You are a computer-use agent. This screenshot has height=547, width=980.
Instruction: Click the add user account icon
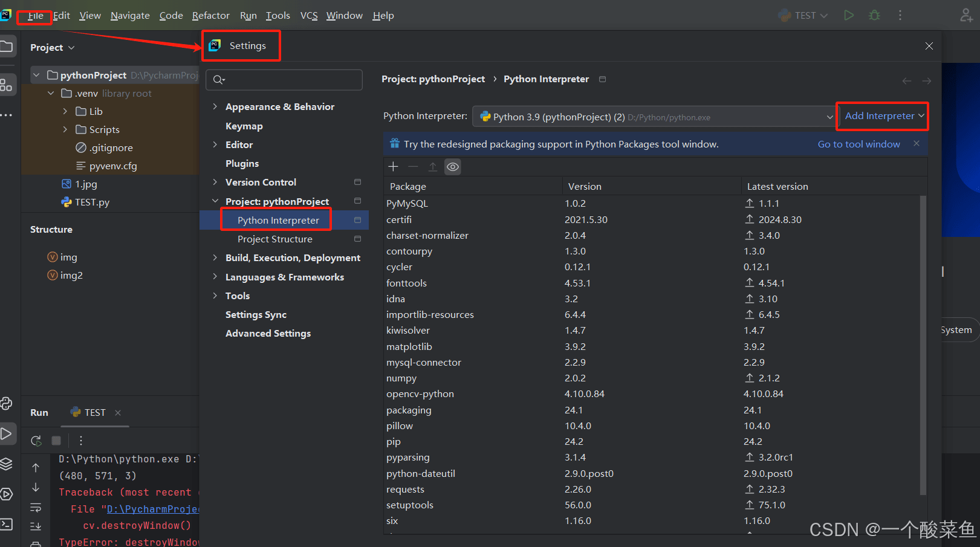pyautogui.click(x=966, y=15)
